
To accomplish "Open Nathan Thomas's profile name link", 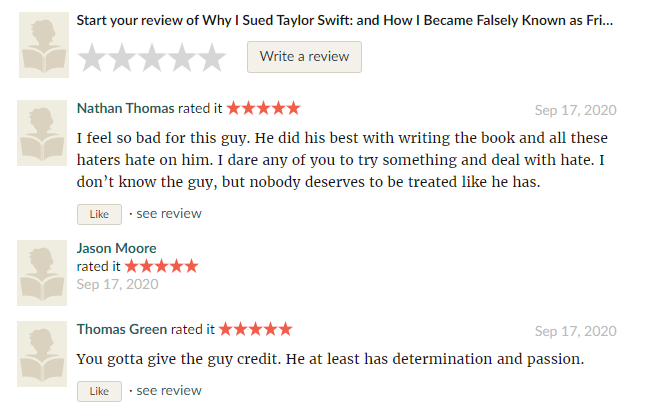I will 126,108.
